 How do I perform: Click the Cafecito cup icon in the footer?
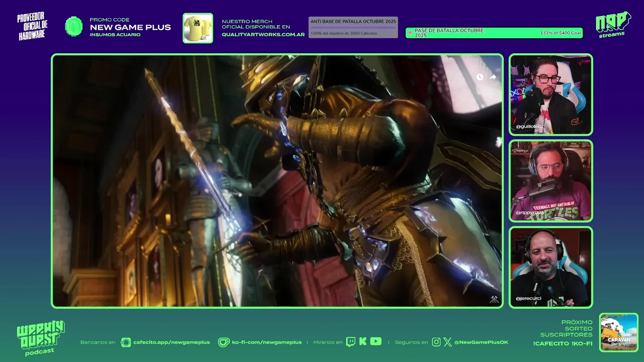[x=126, y=342]
